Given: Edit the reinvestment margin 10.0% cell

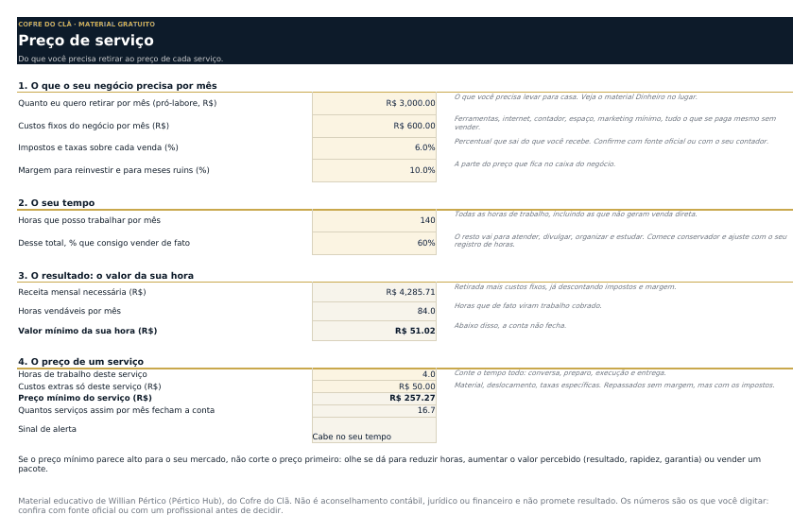Looking at the screenshot, I should (374, 170).
